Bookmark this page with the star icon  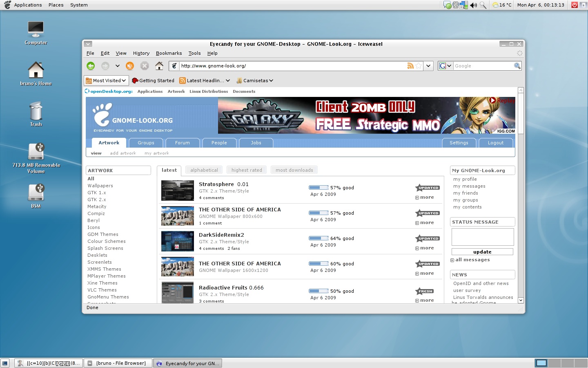click(x=419, y=66)
